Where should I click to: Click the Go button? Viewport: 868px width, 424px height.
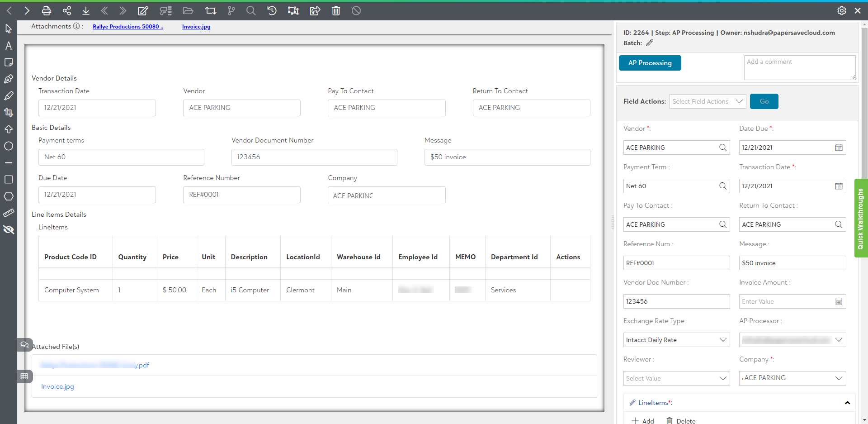(x=764, y=101)
